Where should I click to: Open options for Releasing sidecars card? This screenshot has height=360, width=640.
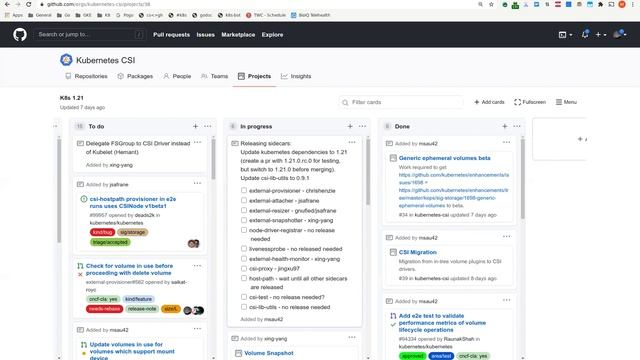(x=352, y=142)
